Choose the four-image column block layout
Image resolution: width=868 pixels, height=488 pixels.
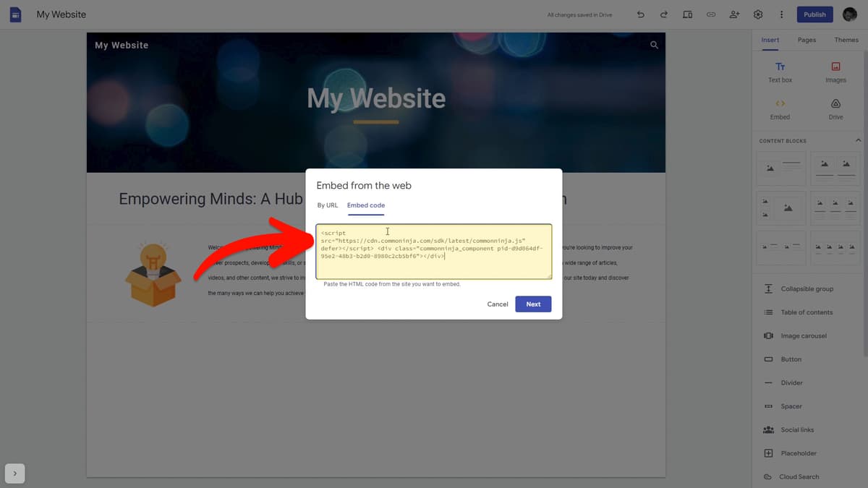835,247
